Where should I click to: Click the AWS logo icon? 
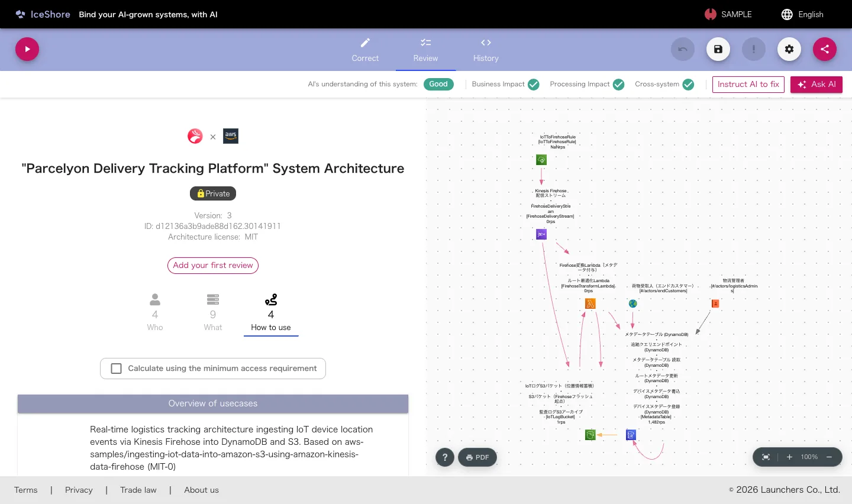(231, 136)
